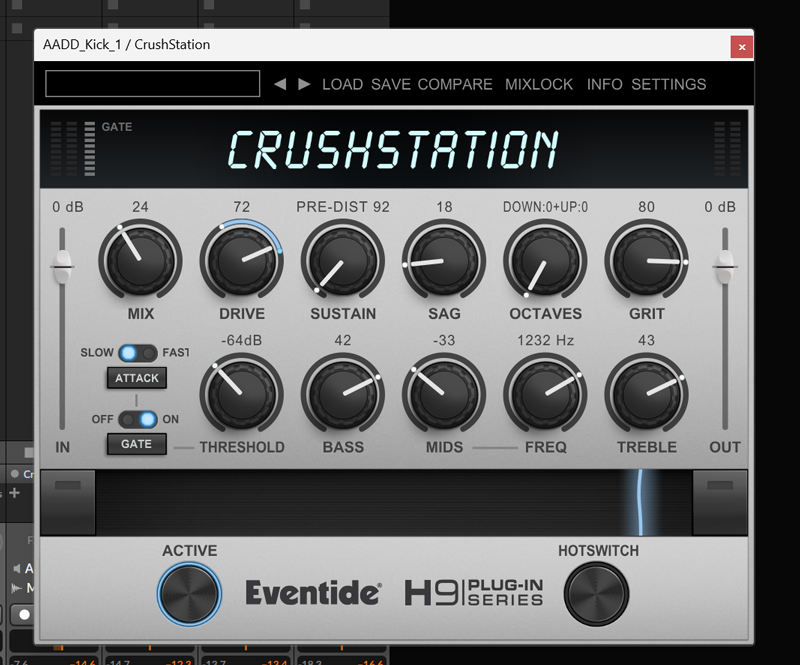Screen dimensions: 800x665
Task: Click the MIX knob
Action: [x=140, y=261]
